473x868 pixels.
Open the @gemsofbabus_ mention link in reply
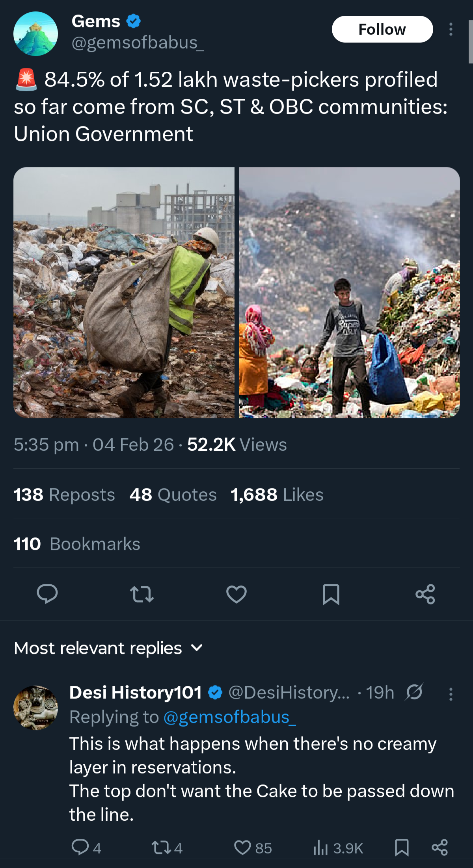click(x=229, y=717)
